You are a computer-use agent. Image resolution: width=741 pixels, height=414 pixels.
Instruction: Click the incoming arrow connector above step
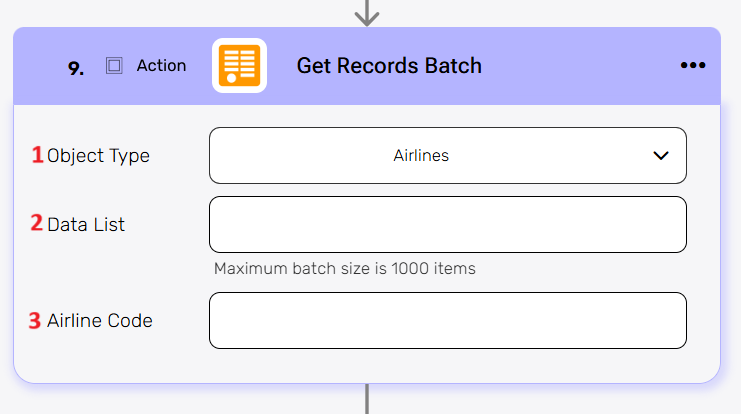coord(368,12)
